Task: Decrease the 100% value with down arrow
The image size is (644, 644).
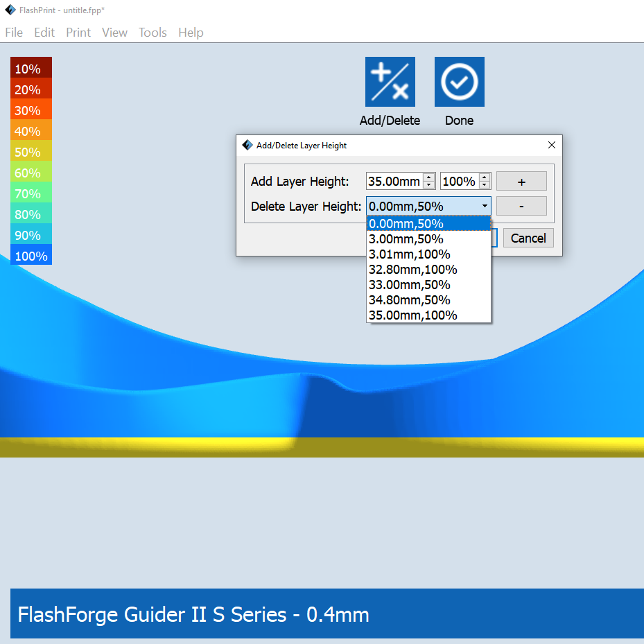Action: click(x=485, y=185)
